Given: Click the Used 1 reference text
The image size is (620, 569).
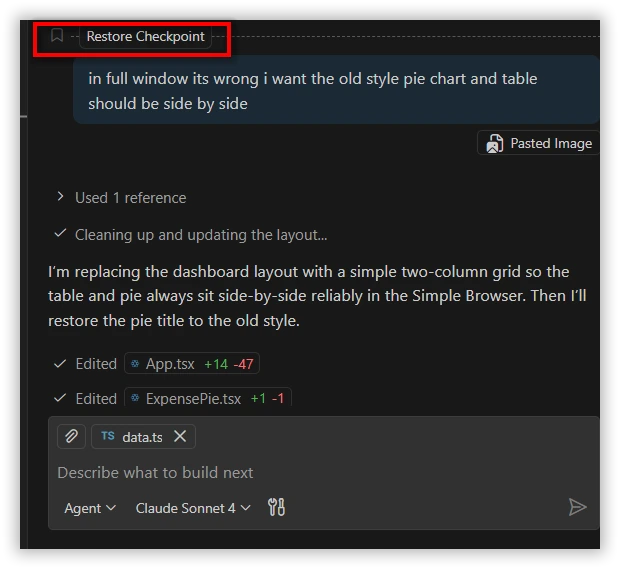Looking at the screenshot, I should [x=130, y=198].
